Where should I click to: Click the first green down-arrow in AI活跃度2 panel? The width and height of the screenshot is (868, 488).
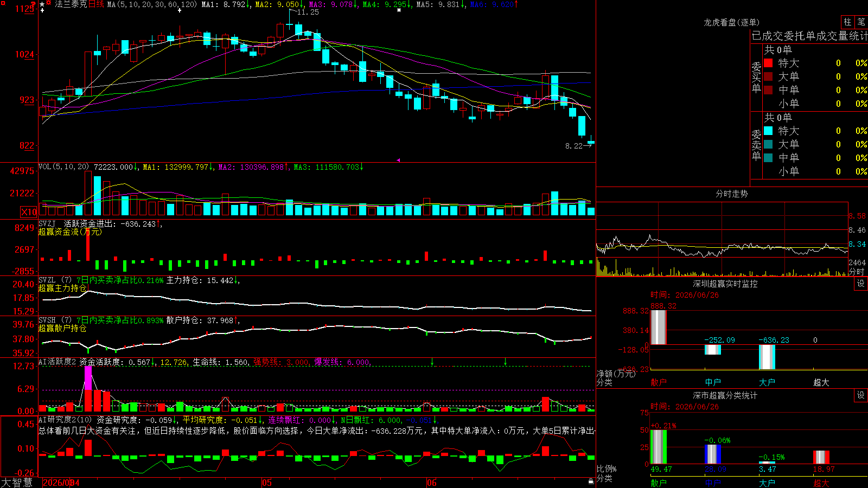click(432, 362)
